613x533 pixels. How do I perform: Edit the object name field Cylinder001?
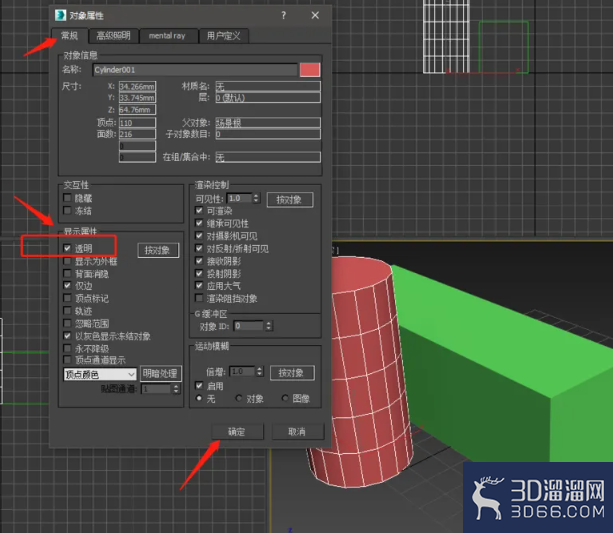(195, 70)
